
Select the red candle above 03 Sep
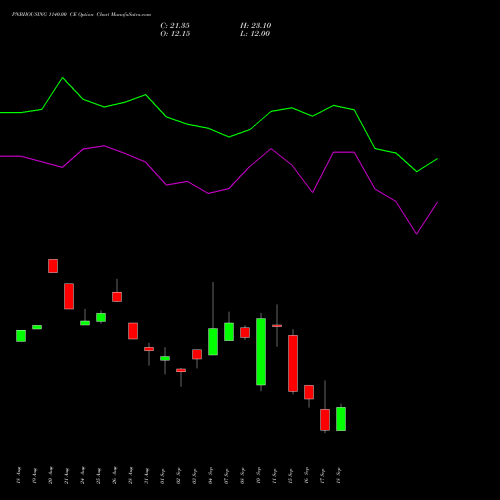[197, 354]
